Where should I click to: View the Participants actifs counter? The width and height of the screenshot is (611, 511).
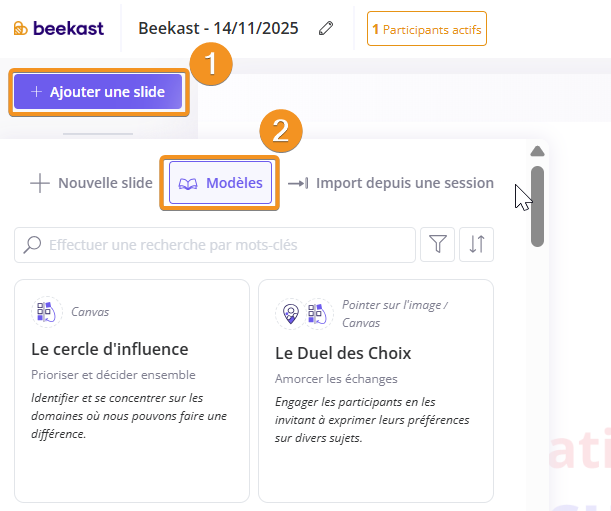coord(427,29)
